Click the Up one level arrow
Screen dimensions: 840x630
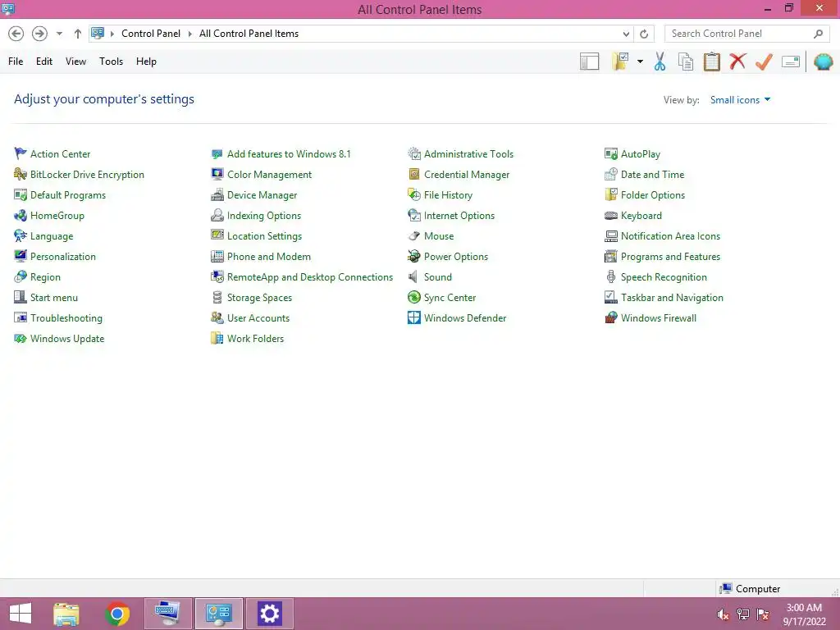coord(78,34)
